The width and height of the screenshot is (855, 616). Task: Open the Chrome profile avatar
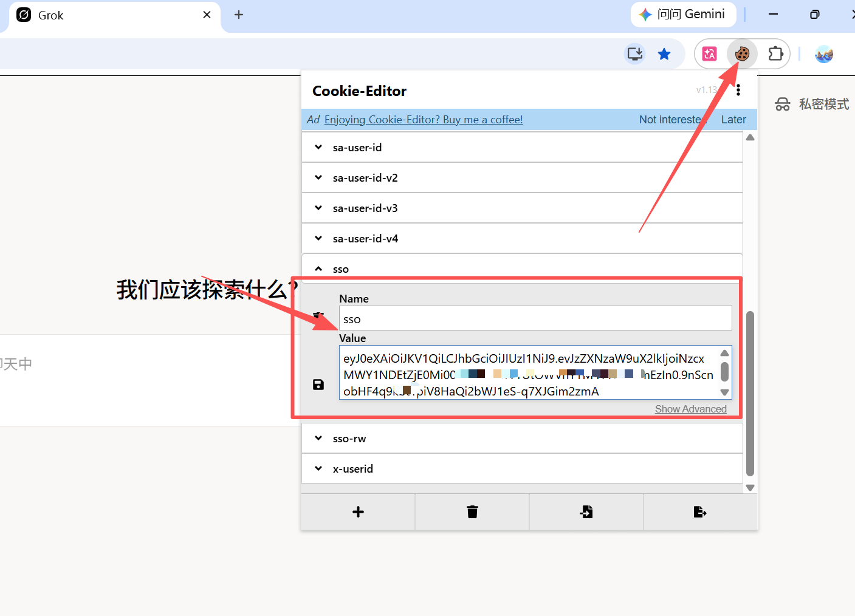point(824,54)
